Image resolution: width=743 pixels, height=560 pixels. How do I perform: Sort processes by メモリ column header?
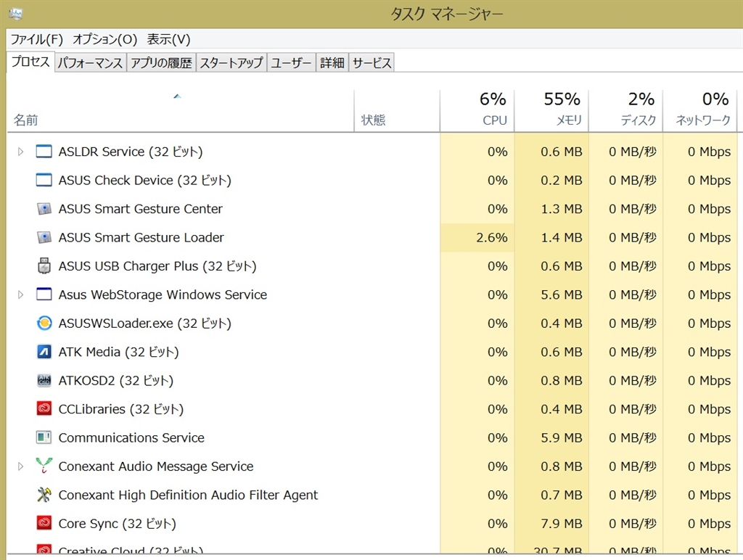[x=551, y=110]
